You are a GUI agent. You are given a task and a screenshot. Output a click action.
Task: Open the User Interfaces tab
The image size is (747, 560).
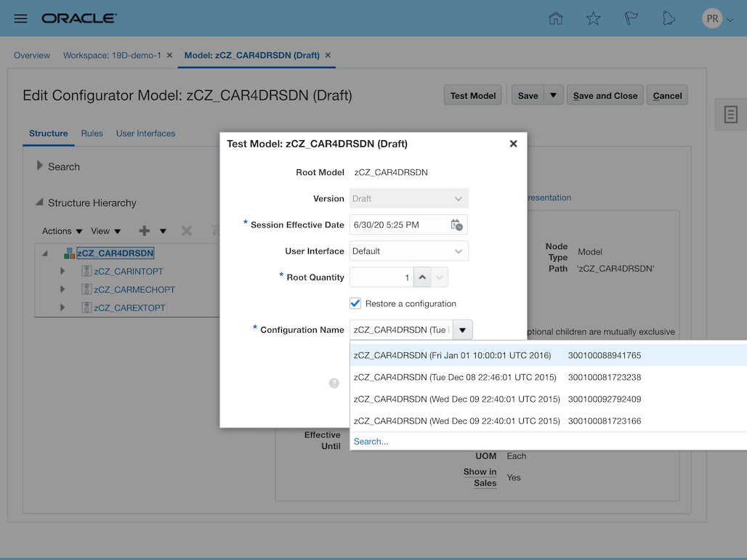[x=145, y=133]
